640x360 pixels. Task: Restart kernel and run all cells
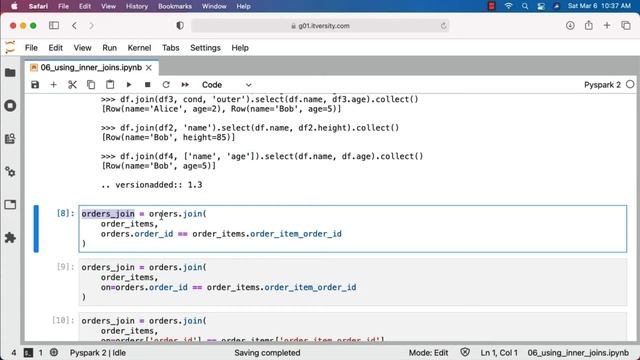click(185, 84)
